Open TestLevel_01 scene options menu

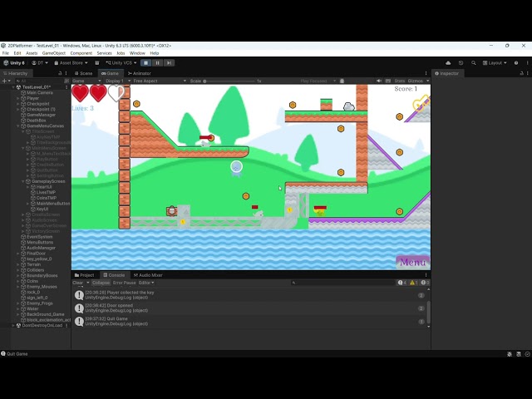[66, 87]
